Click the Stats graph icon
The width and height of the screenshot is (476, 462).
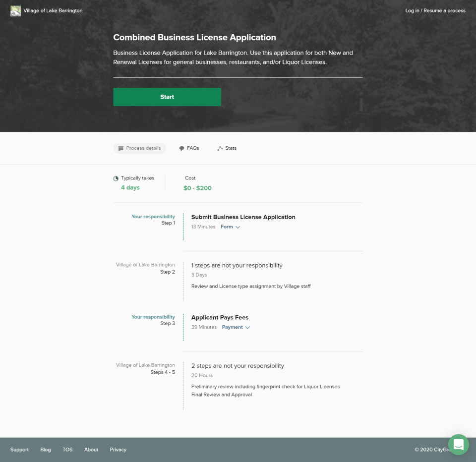pos(220,148)
